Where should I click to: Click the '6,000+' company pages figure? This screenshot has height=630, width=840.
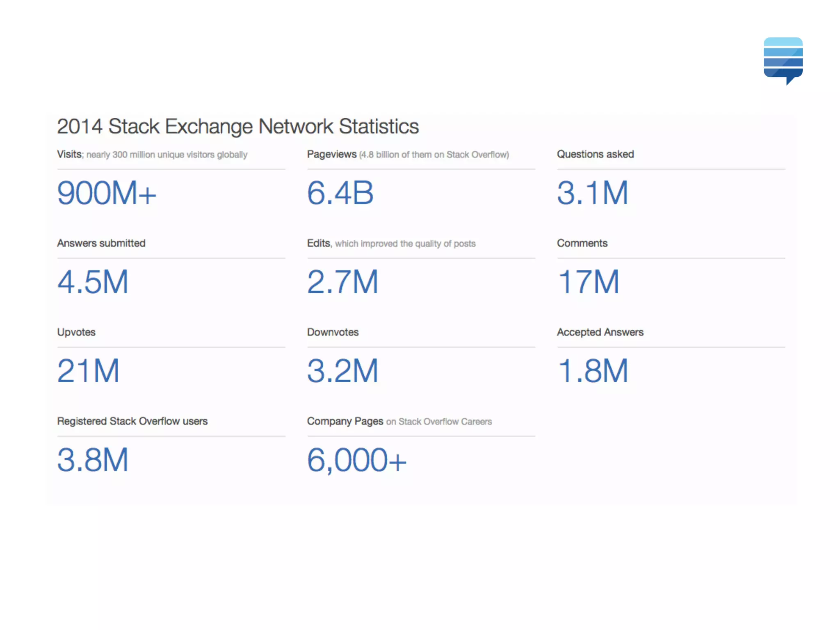357,461
